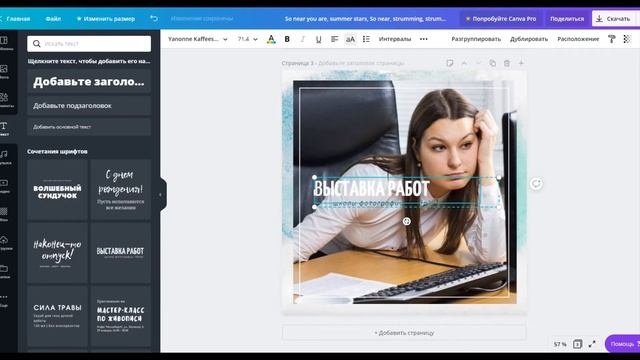Toggle bulleted list formatting
This screenshot has width=640, height=360.
366,39
